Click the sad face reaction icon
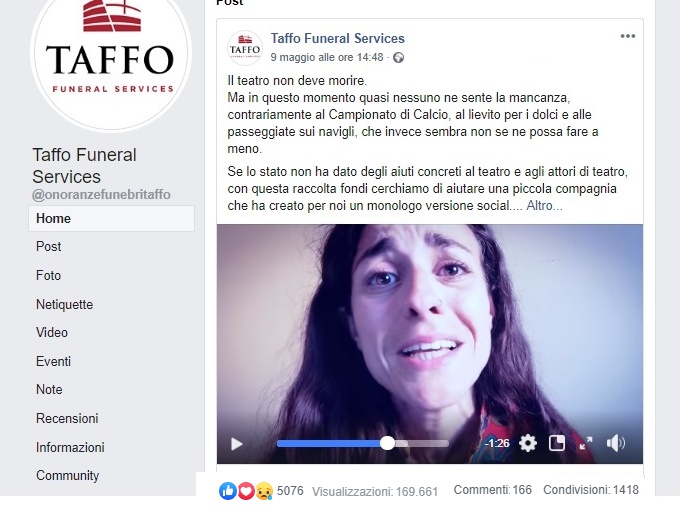This screenshot has height=510, width=680. (264, 491)
